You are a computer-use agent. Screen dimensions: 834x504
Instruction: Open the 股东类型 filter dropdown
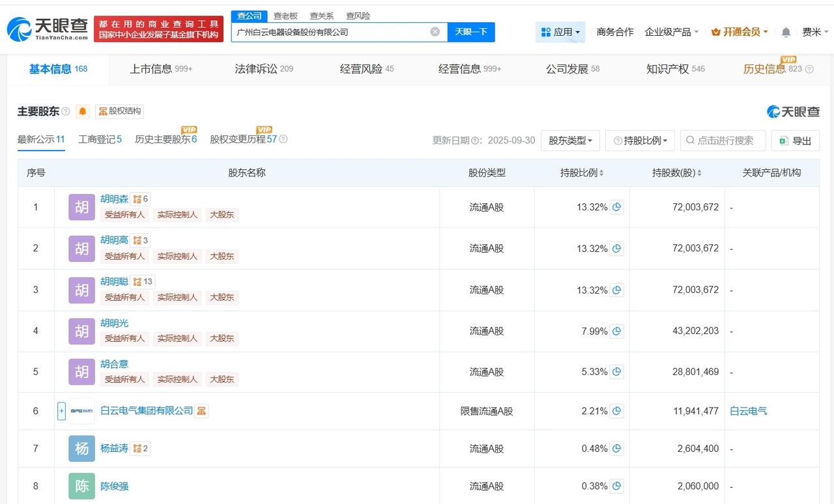pyautogui.click(x=570, y=141)
